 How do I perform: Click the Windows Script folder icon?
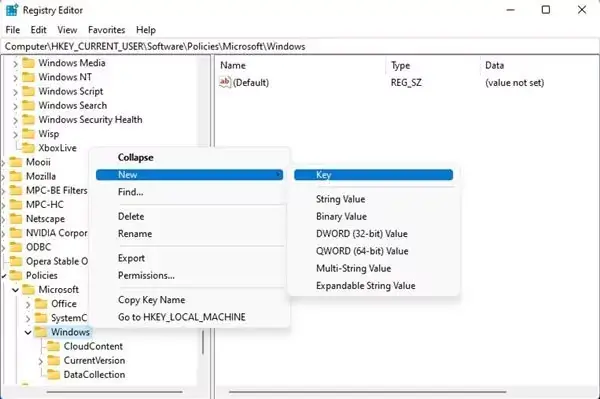28,91
